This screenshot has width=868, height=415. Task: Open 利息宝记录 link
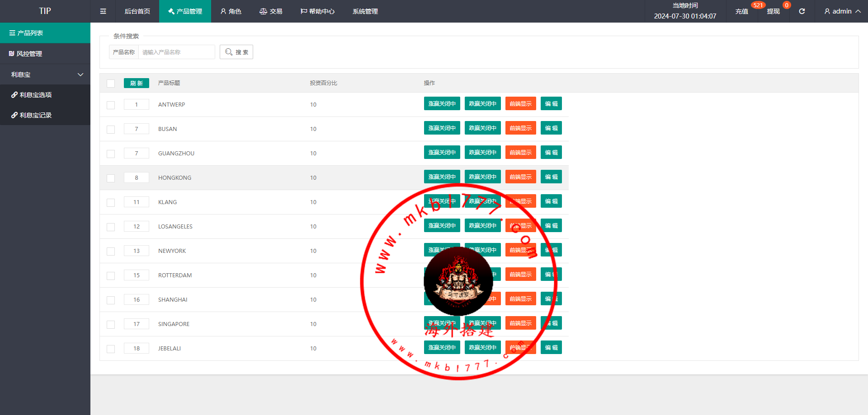pyautogui.click(x=45, y=115)
